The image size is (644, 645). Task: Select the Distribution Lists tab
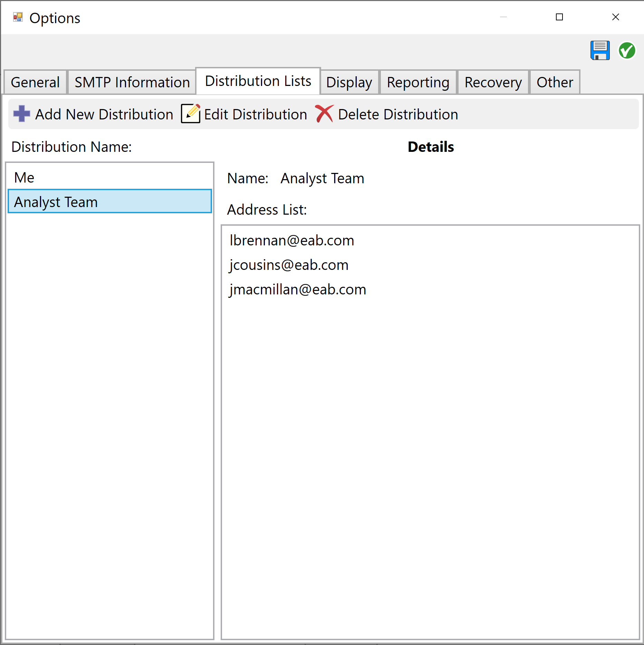(x=258, y=81)
